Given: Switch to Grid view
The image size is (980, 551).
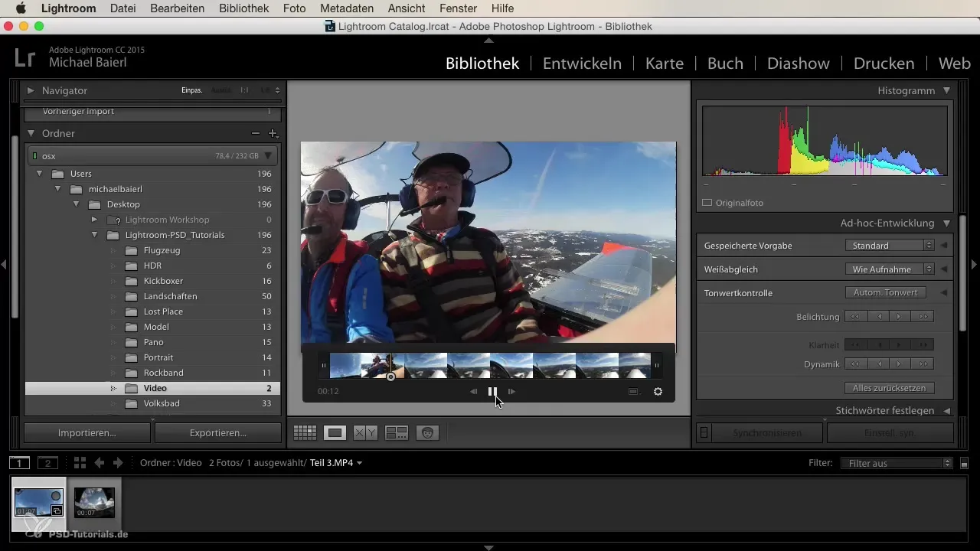Looking at the screenshot, I should (305, 433).
